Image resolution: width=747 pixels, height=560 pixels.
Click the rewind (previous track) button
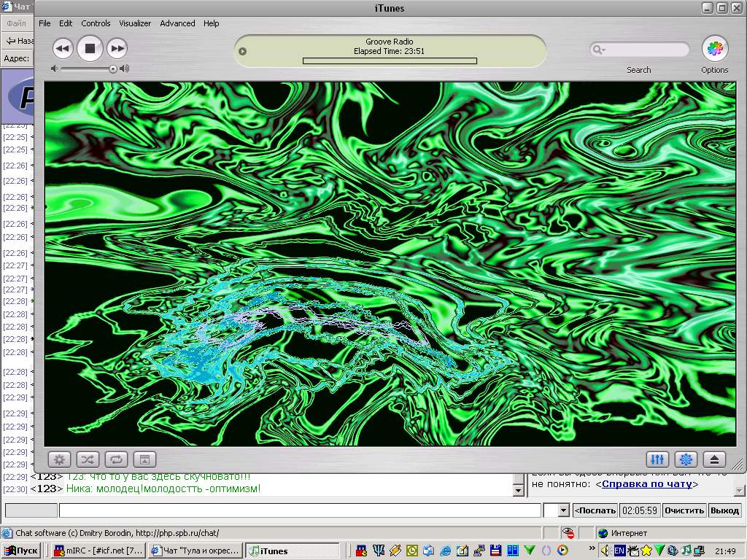(63, 48)
